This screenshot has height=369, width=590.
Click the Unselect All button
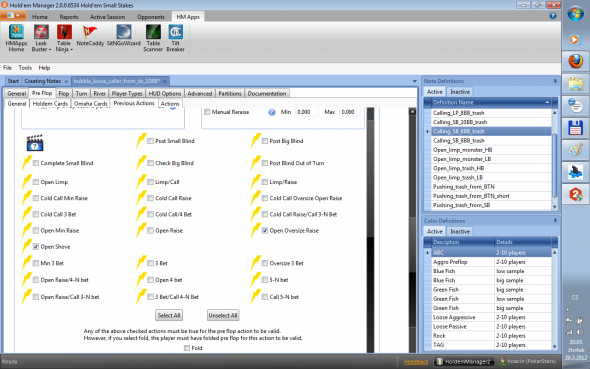[x=223, y=315]
